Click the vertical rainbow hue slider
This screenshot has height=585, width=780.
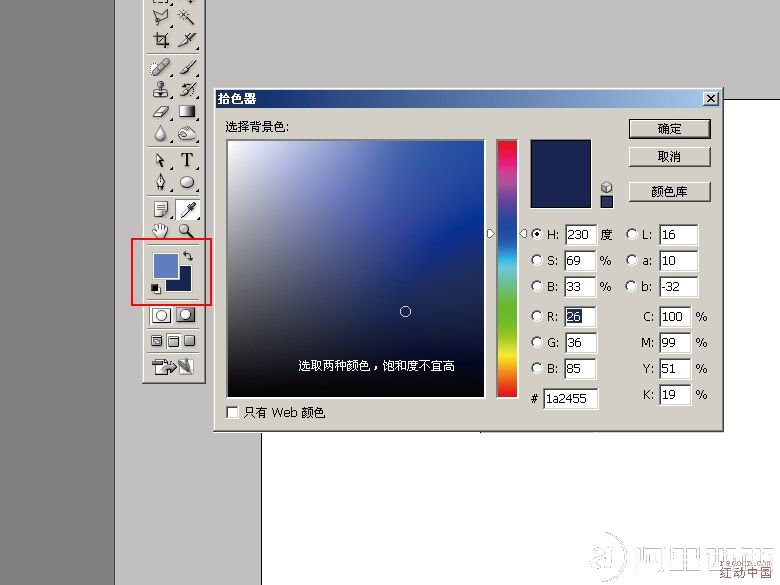point(507,268)
